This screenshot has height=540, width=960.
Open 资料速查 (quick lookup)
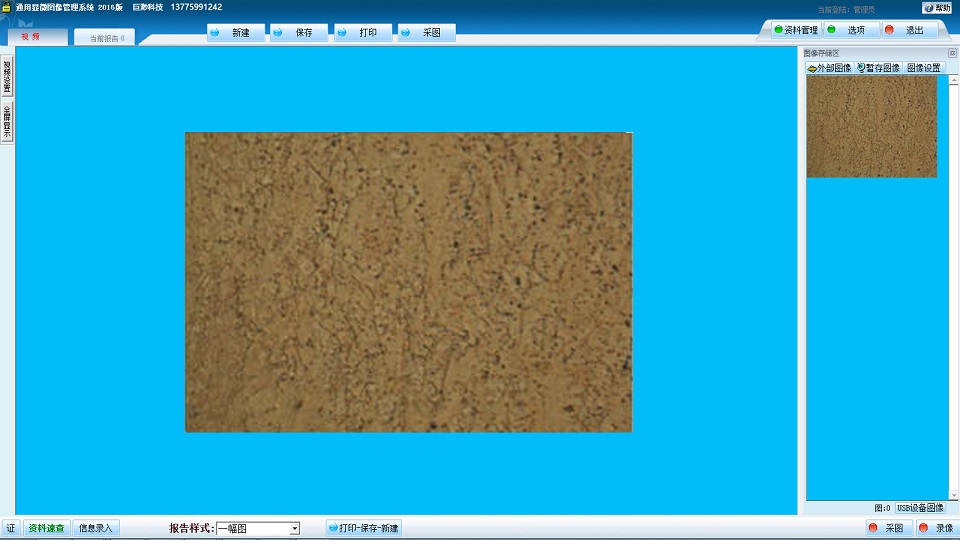coord(47,528)
